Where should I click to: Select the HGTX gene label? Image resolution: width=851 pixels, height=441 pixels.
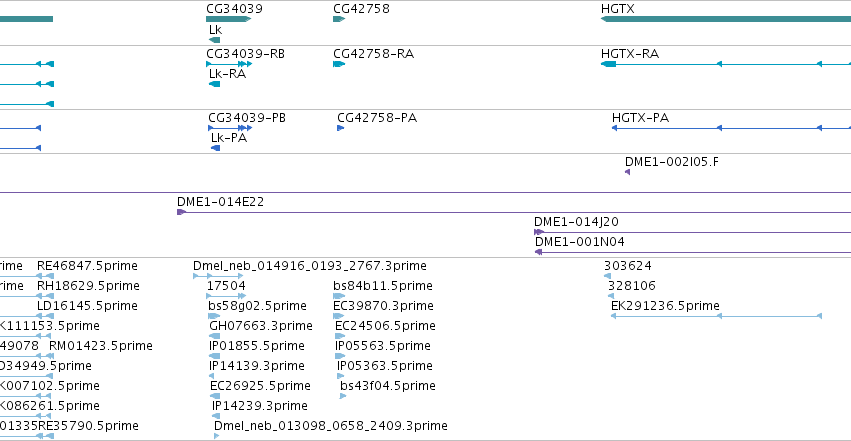(618, 9)
